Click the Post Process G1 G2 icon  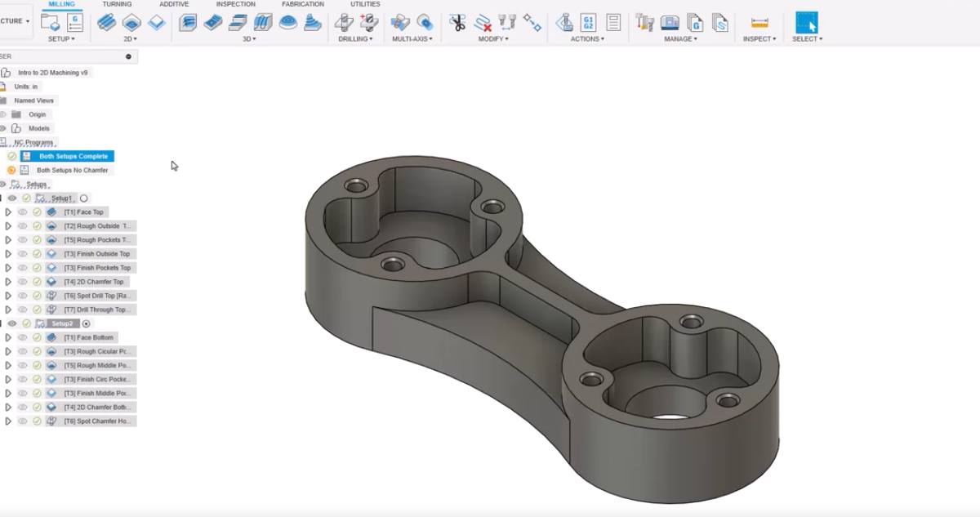(x=588, y=23)
